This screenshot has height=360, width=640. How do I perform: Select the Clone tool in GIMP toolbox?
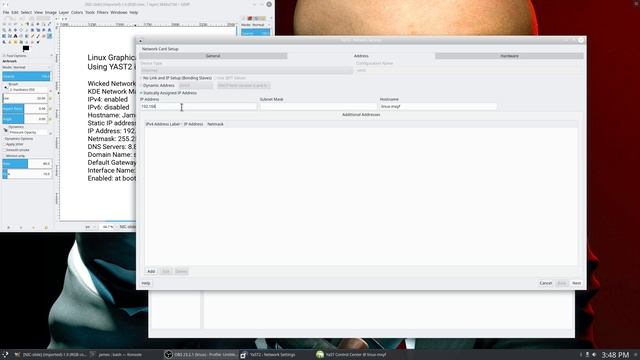[x=10, y=42]
